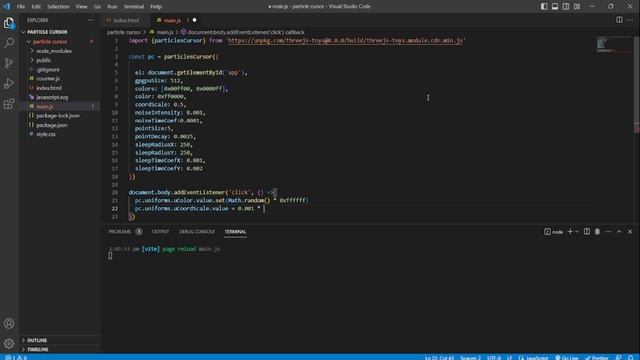This screenshot has width=640, height=360.
Task: Select the Terminal panel tab
Action: [x=235, y=232]
